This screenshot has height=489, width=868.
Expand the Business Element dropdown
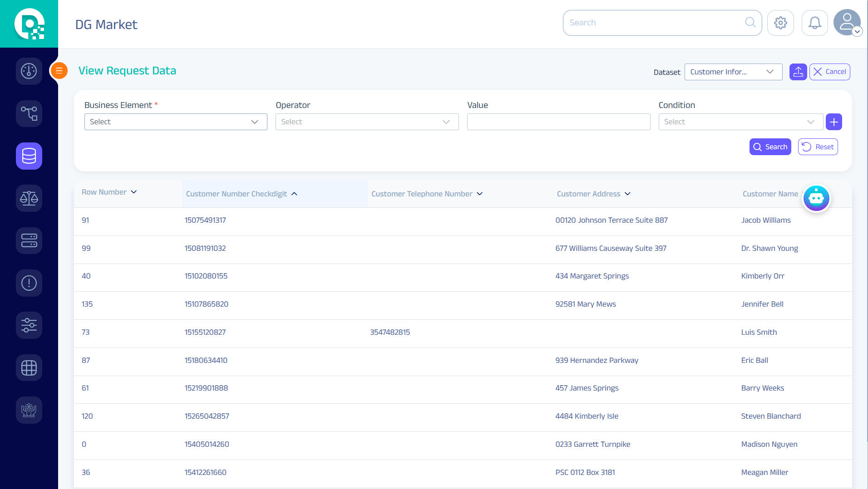coord(175,122)
